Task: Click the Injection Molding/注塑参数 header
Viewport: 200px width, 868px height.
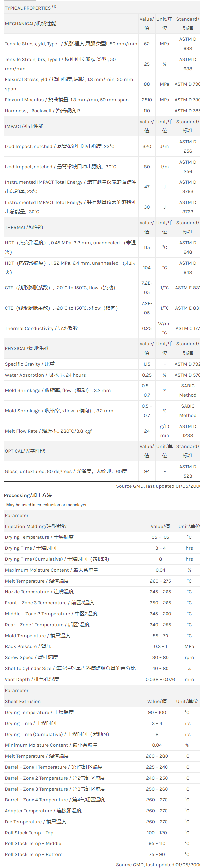Action: (36, 526)
